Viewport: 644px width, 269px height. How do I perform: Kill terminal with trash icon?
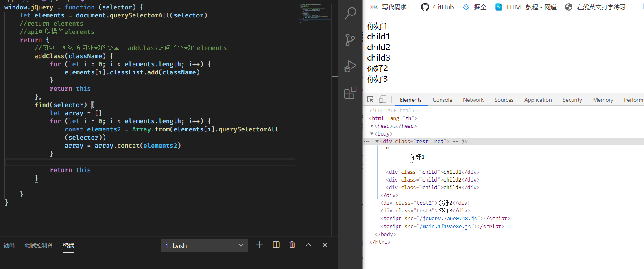(x=292, y=245)
